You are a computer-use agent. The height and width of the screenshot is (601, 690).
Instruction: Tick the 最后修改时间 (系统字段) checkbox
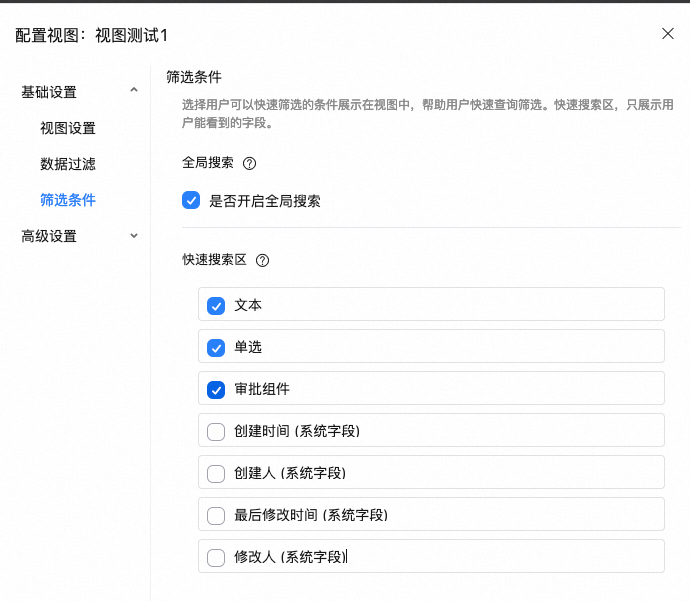[x=215, y=516]
